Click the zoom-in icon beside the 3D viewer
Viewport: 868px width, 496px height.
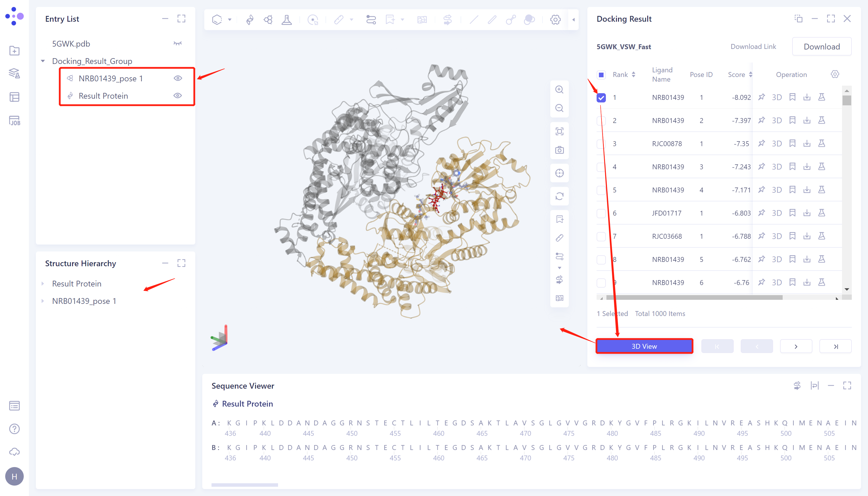pyautogui.click(x=559, y=89)
